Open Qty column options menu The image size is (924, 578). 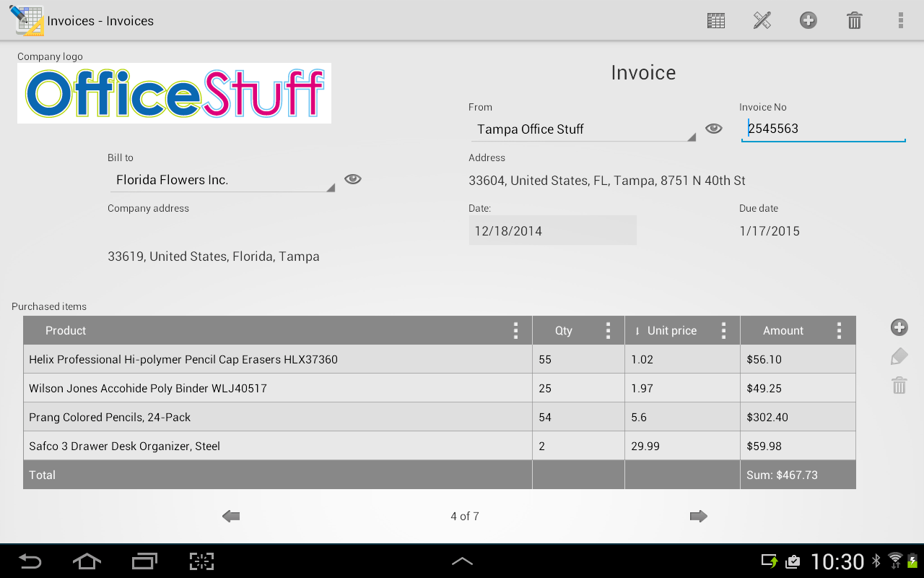pyautogui.click(x=608, y=330)
